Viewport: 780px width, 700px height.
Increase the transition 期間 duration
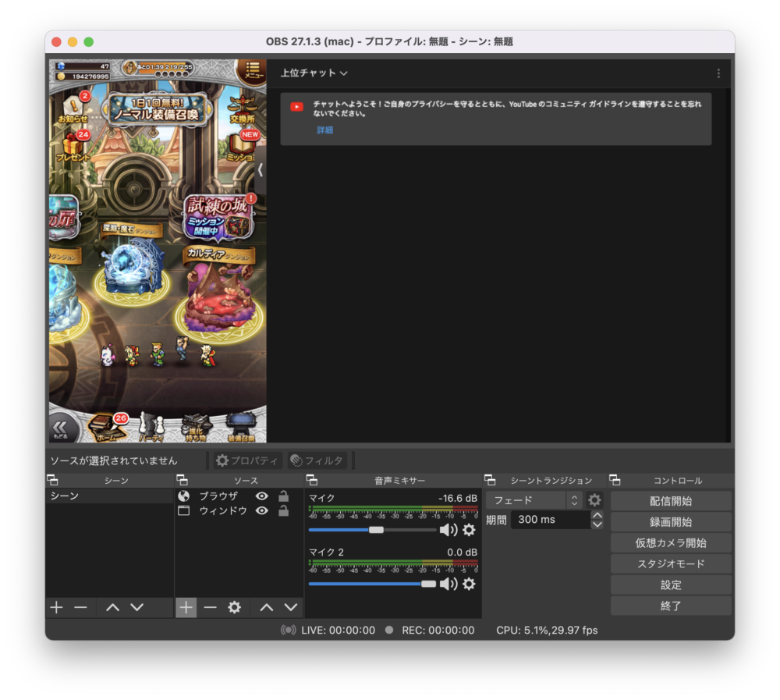point(597,515)
